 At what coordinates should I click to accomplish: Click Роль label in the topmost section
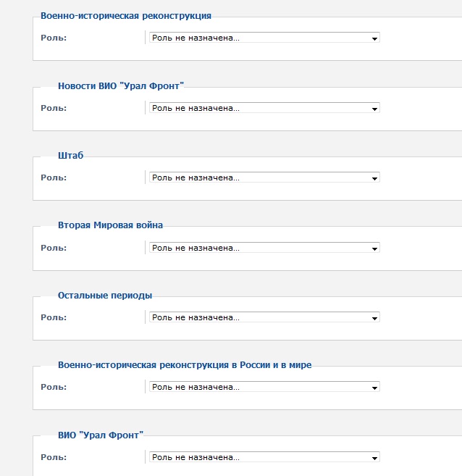click(54, 38)
